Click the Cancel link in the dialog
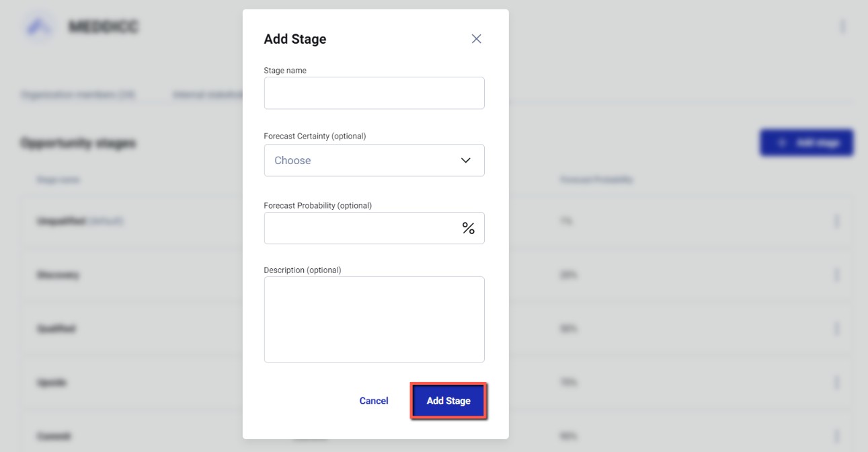The image size is (868, 452). (374, 400)
